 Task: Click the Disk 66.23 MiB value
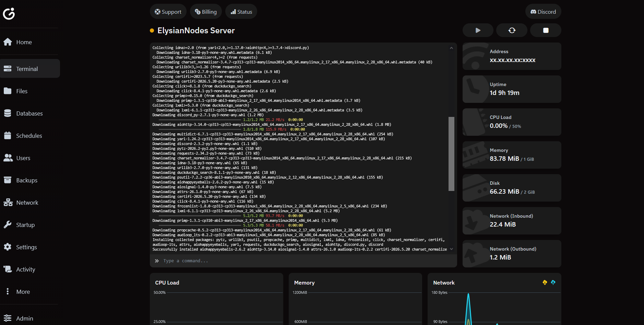click(x=504, y=192)
